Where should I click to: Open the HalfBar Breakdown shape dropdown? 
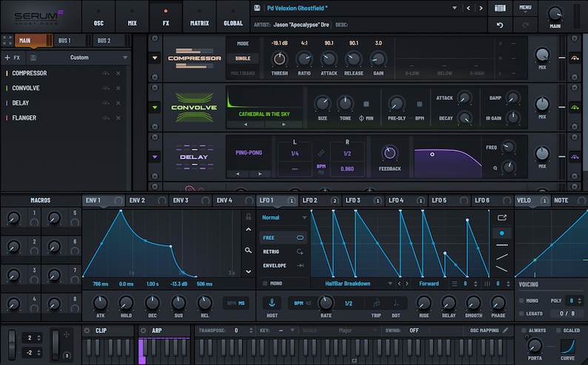(x=390, y=284)
